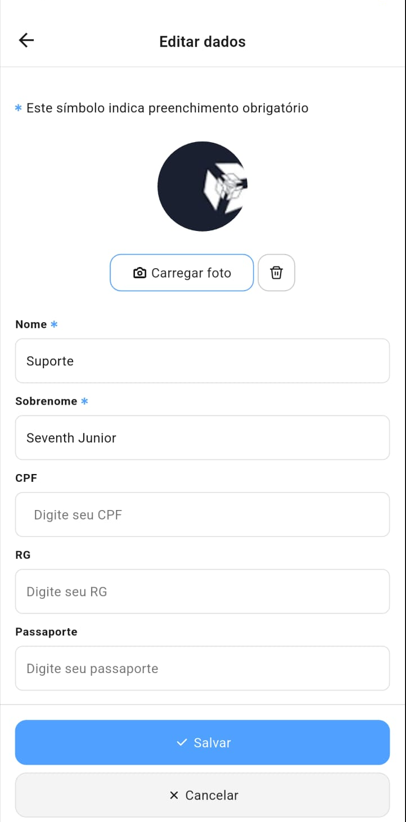Screen dimensions: 406x822
Task: Focus the Nome field containing Suporte
Action: [202, 361]
